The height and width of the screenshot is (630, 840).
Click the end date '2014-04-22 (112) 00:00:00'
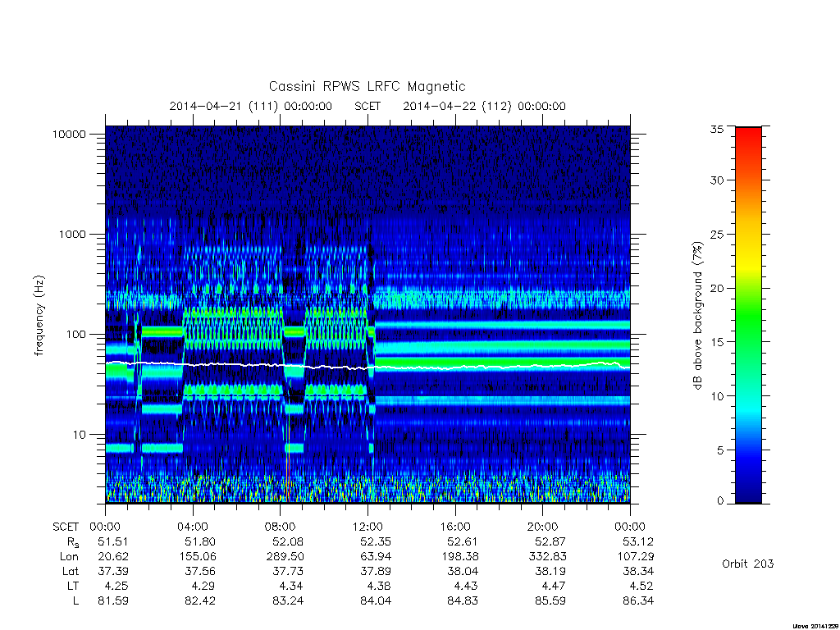click(484, 106)
